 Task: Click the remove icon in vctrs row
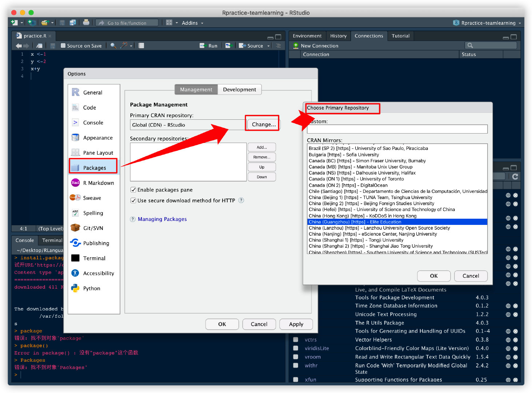tap(515, 340)
